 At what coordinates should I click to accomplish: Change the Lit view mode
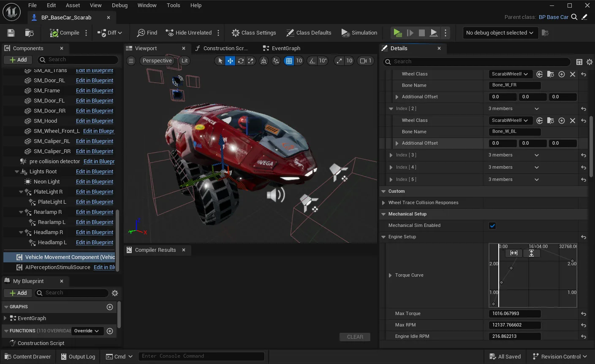pos(185,61)
